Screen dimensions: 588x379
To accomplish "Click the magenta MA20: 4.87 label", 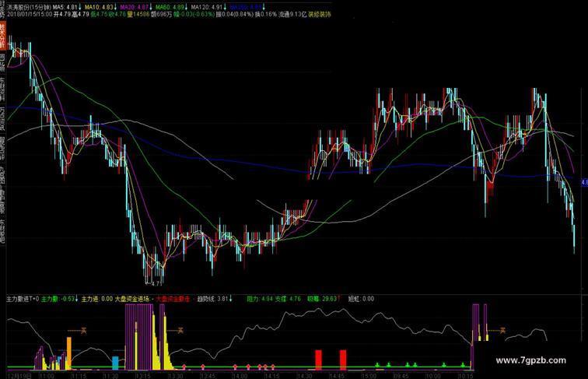I will tap(135, 7).
